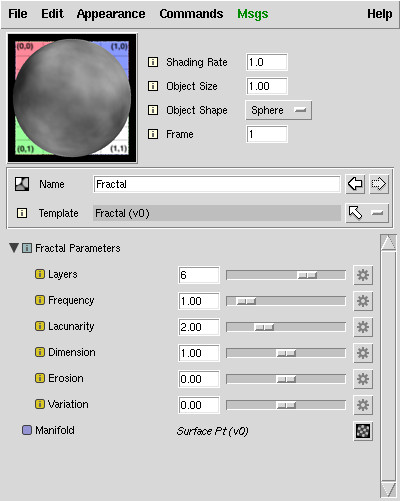This screenshot has width=400, height=501.
Task: Open the Appearance menu
Action: tap(111, 14)
